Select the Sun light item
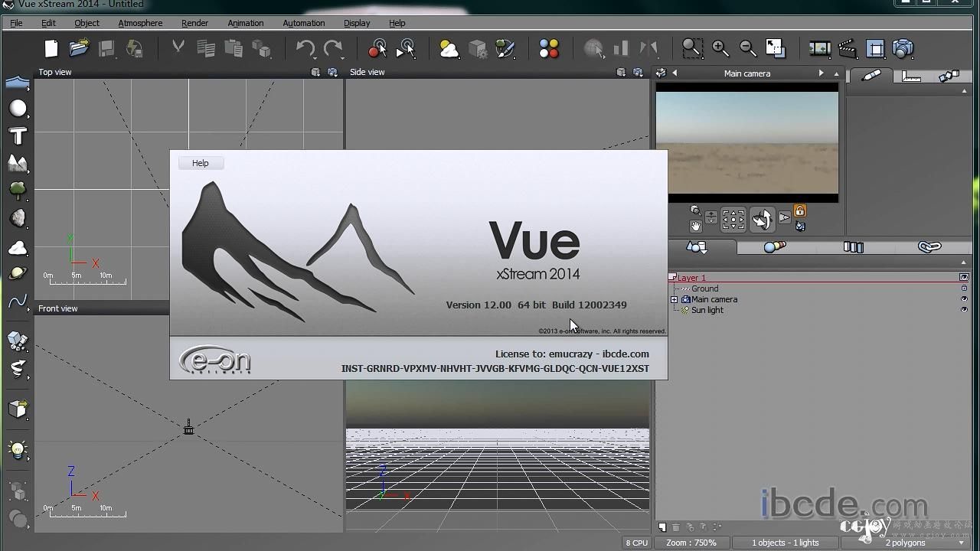980x551 pixels. 707,310
